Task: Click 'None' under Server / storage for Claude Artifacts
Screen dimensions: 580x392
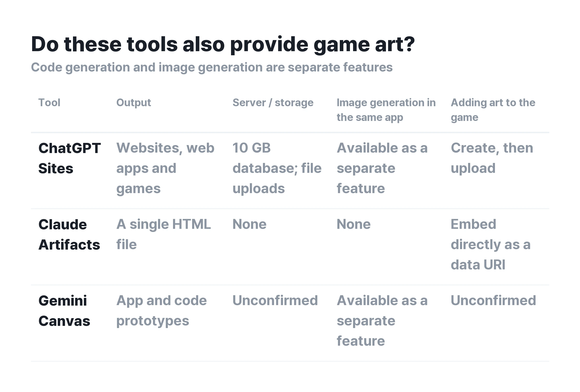Action: tap(249, 224)
